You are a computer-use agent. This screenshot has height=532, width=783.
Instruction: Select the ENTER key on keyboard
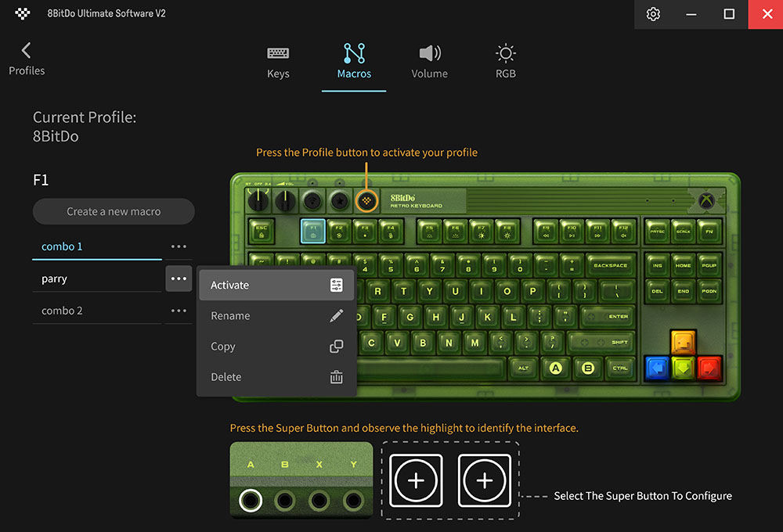[608, 316]
